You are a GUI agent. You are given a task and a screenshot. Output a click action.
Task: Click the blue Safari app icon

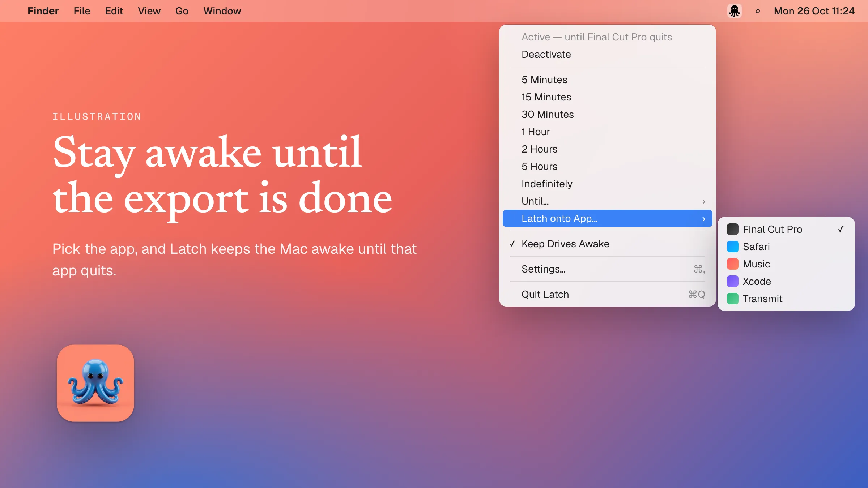732,247
